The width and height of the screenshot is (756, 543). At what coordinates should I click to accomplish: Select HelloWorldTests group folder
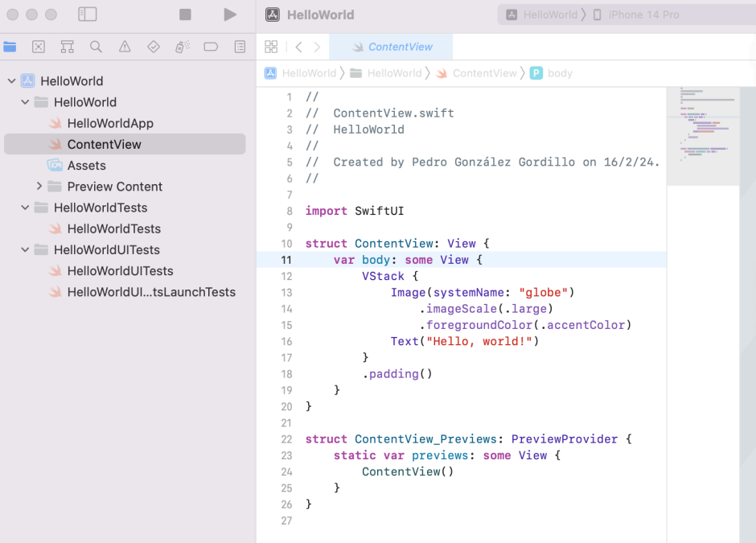click(101, 208)
